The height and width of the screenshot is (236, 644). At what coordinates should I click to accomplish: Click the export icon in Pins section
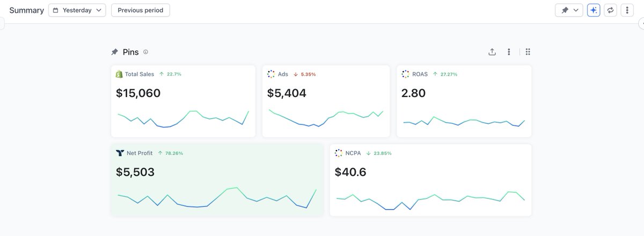492,52
